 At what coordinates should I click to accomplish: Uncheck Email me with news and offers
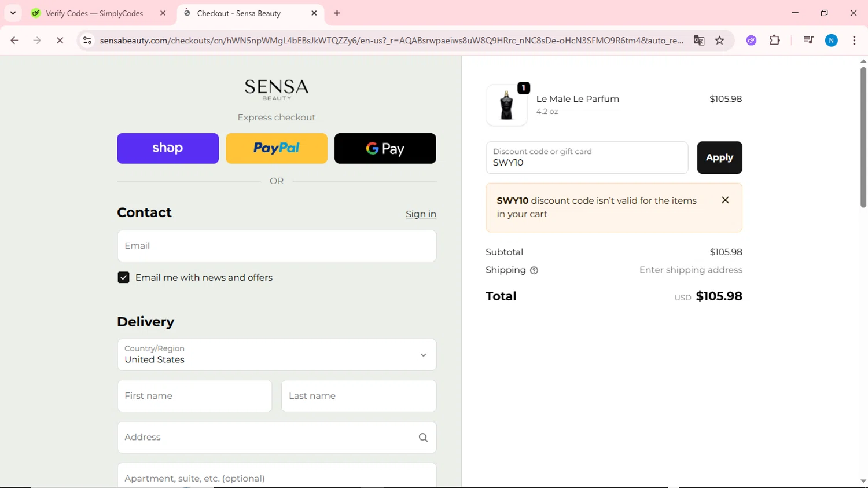point(123,278)
